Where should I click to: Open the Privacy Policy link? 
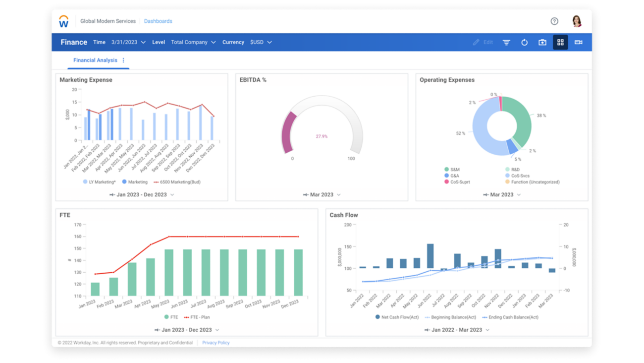(x=215, y=342)
